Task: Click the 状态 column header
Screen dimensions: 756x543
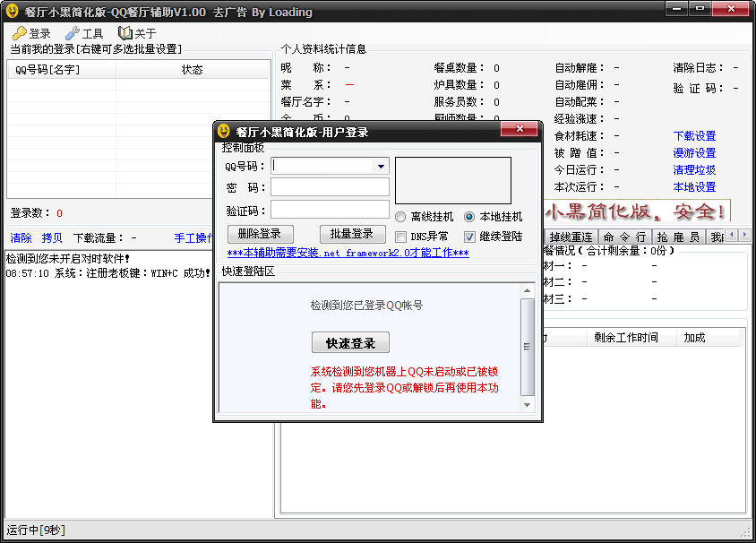Action: pyautogui.click(x=192, y=70)
